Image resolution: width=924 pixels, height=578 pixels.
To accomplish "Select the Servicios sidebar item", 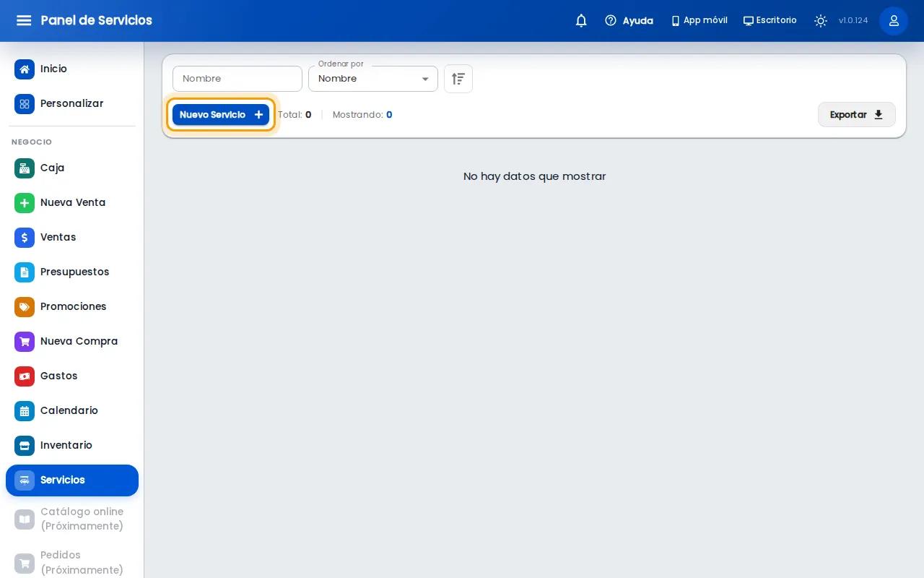I will 72,480.
